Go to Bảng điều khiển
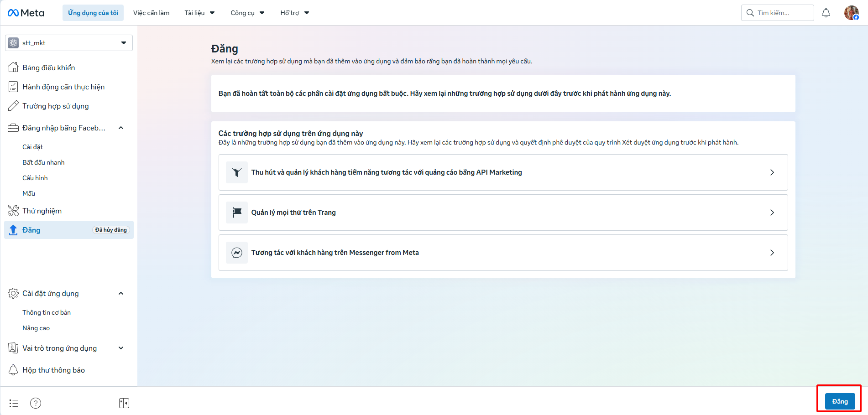868x415 pixels. (x=49, y=67)
